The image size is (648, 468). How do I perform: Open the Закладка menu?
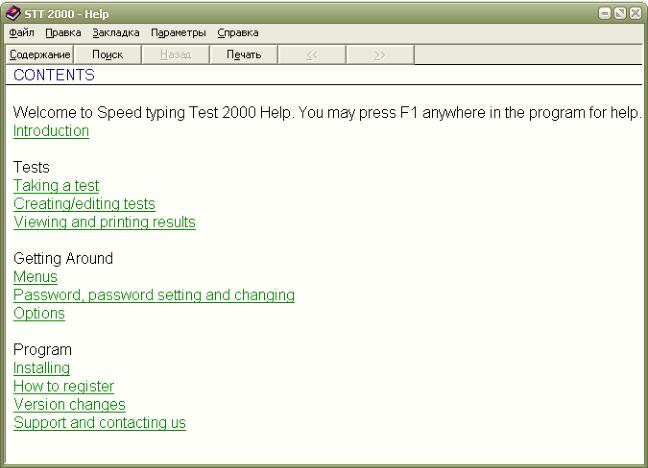click(x=115, y=34)
